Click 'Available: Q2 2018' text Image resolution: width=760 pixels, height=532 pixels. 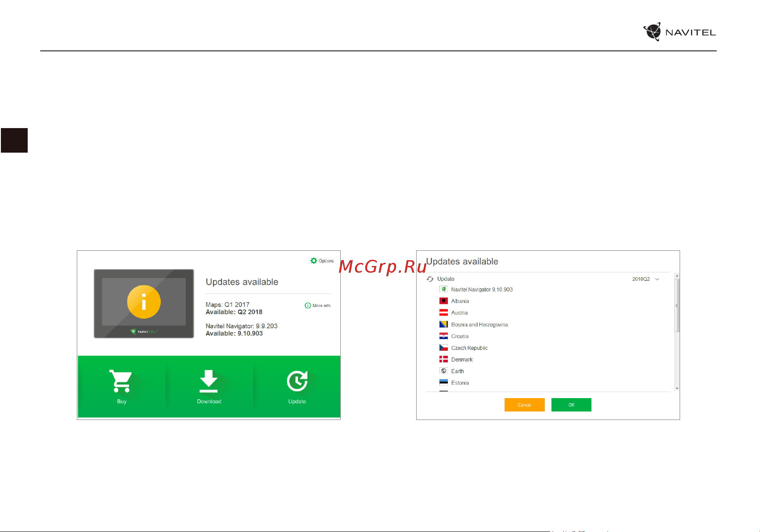pos(234,312)
